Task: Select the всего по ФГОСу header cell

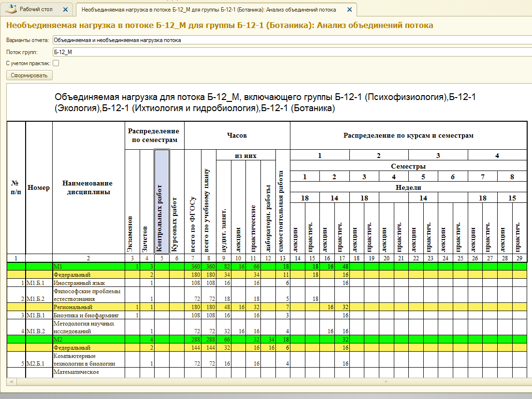Action: [193, 201]
